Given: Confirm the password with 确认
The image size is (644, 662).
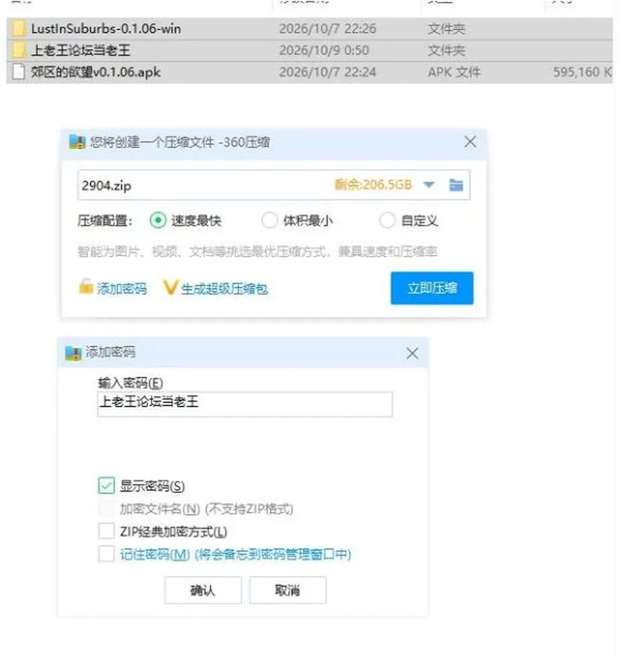Looking at the screenshot, I should tap(203, 590).
